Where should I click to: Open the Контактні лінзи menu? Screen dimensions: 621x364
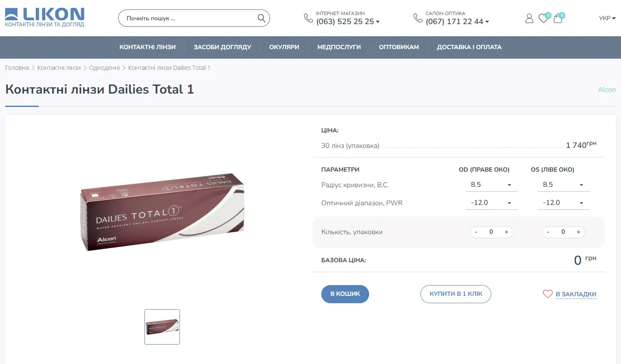(147, 47)
